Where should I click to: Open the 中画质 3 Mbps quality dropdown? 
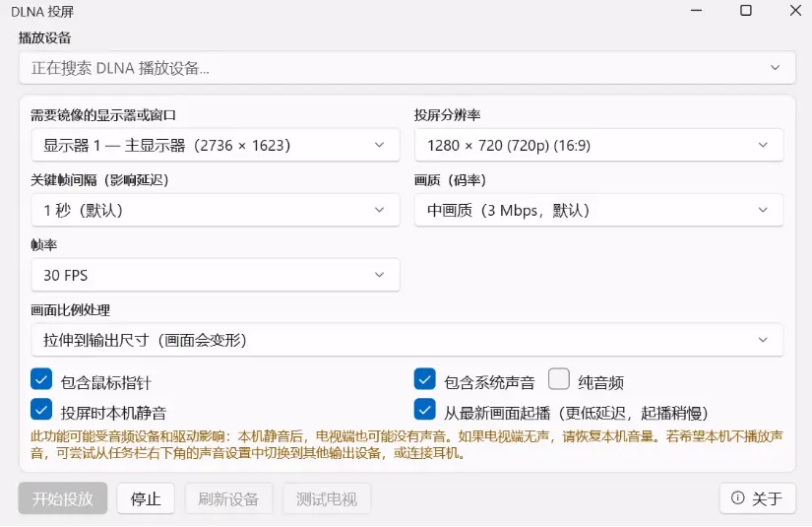598,210
